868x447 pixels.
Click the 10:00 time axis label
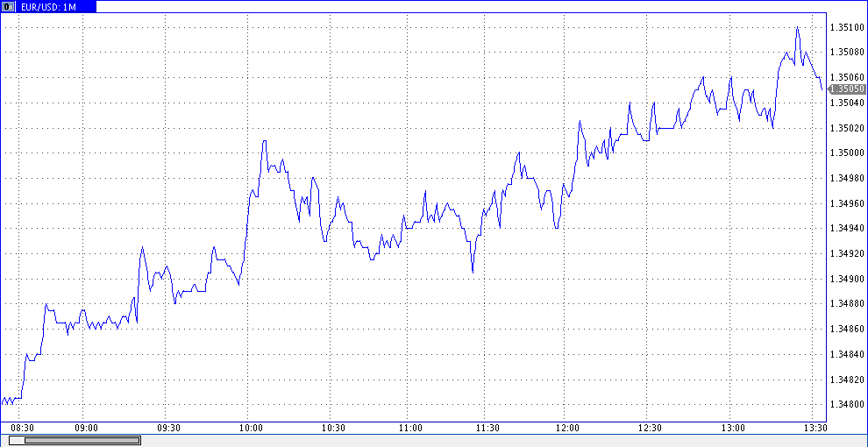252,429
